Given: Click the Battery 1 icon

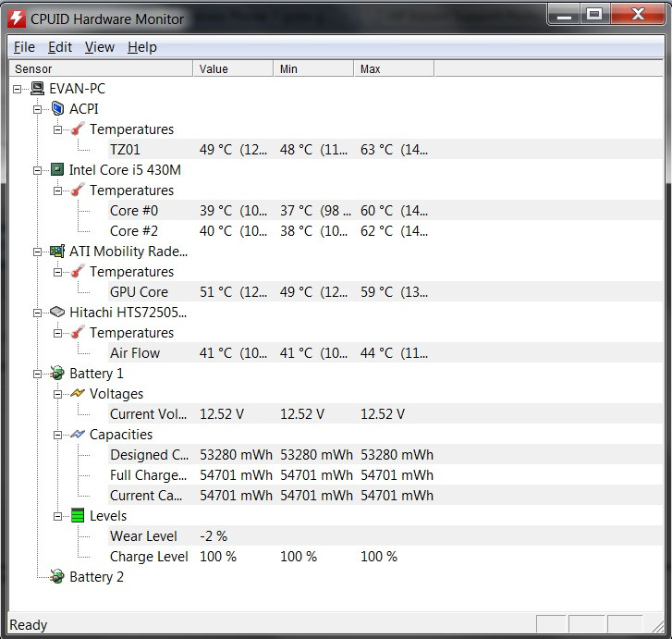Looking at the screenshot, I should click(x=57, y=373).
